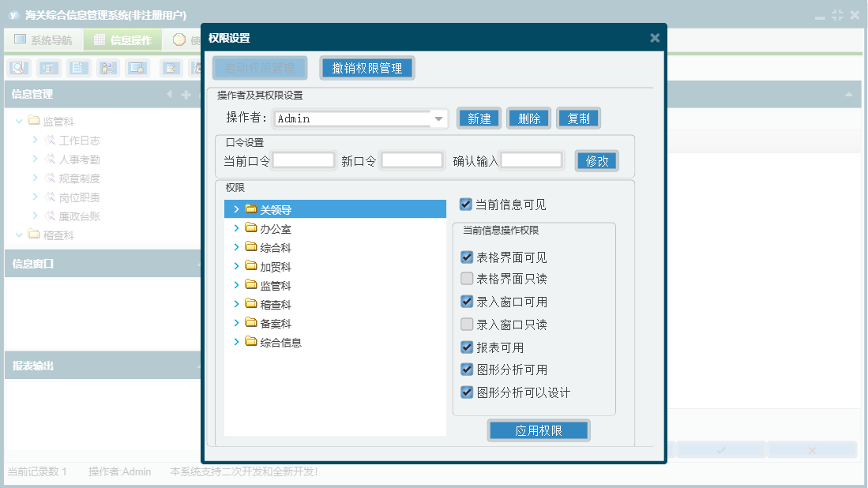The height and width of the screenshot is (488, 868).
Task: Click the 岗位职责 item icon in background tree
Action: click(50, 197)
